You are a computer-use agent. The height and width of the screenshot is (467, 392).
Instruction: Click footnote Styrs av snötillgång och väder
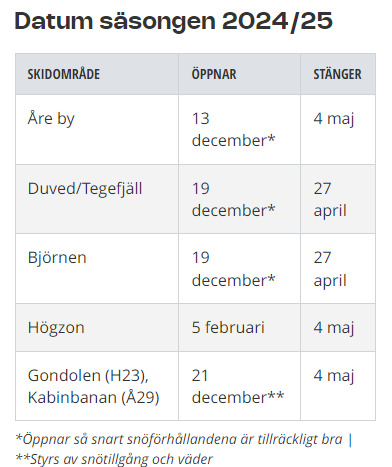pos(114,459)
